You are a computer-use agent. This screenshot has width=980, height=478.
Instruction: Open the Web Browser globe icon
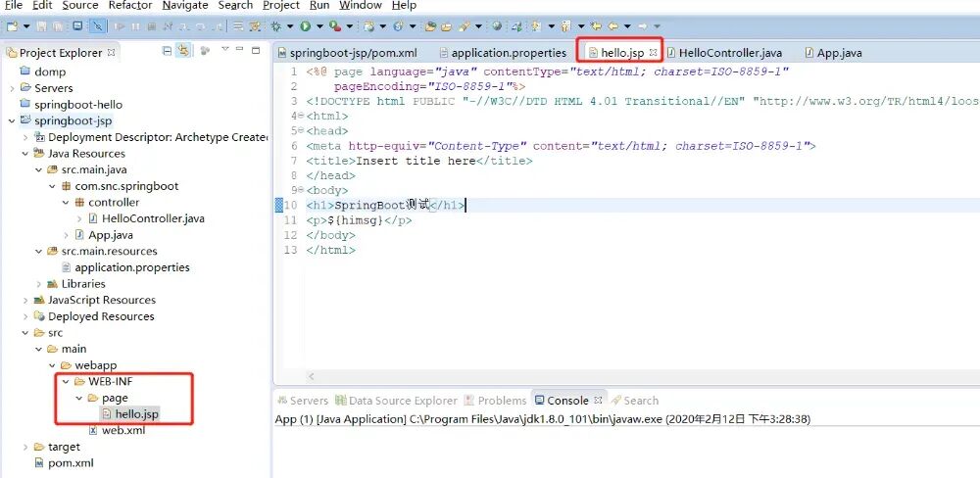pos(497,26)
